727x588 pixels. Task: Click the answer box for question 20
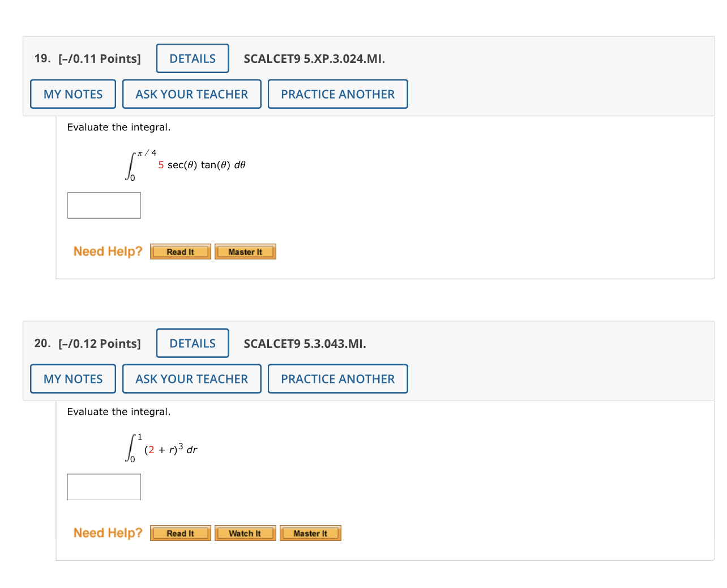pos(104,487)
